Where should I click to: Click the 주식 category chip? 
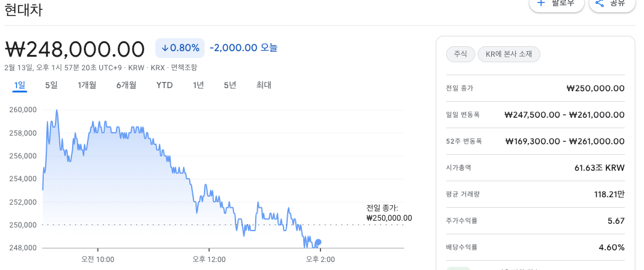coord(460,54)
